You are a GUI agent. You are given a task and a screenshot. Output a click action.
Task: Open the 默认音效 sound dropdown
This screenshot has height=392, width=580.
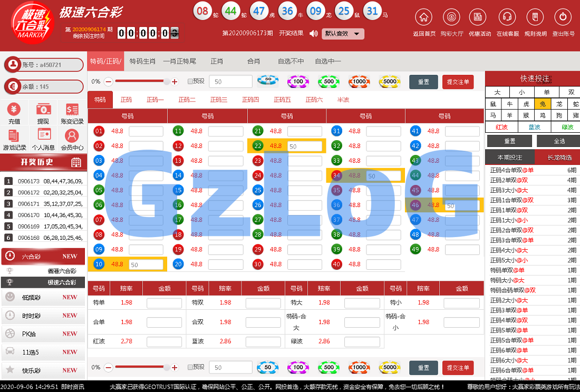(x=343, y=34)
